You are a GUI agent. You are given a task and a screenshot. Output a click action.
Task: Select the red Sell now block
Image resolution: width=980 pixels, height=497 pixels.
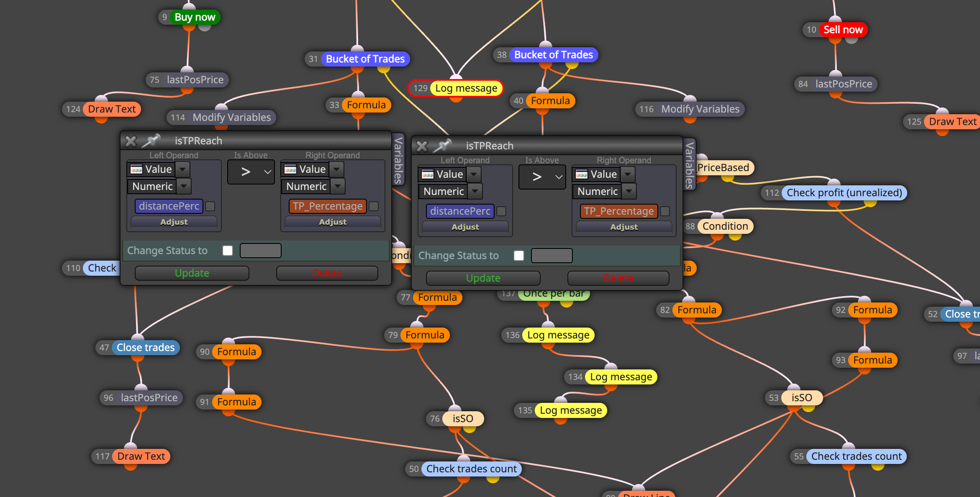(843, 30)
